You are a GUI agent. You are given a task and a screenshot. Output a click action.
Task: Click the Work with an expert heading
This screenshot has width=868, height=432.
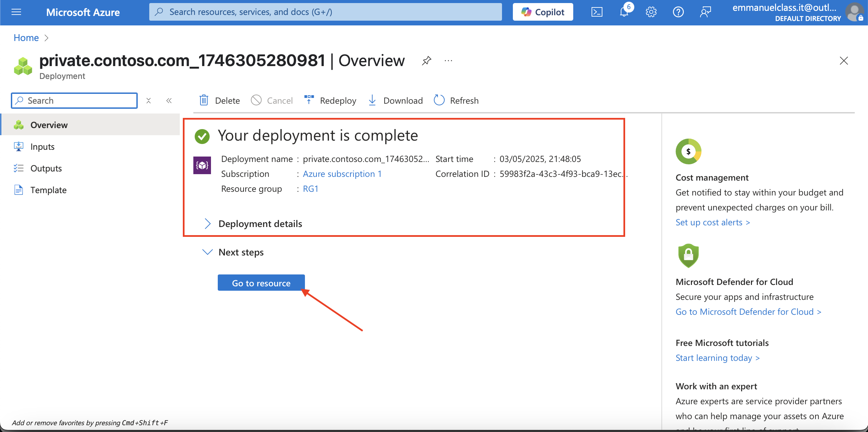pyautogui.click(x=716, y=386)
